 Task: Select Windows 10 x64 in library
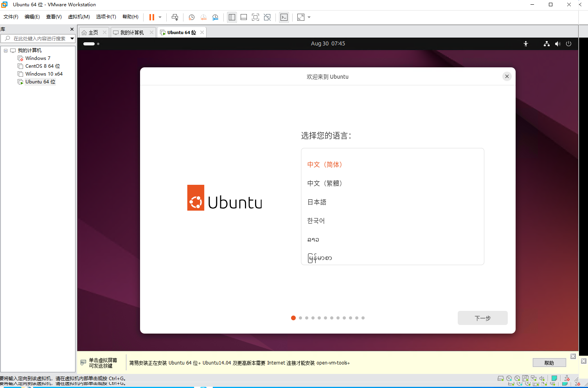click(44, 74)
